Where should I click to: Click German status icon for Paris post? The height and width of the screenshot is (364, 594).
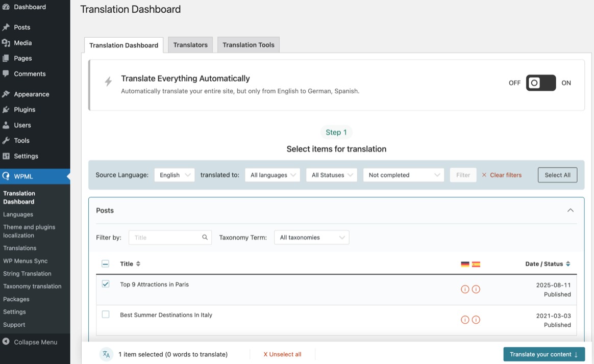click(x=465, y=289)
